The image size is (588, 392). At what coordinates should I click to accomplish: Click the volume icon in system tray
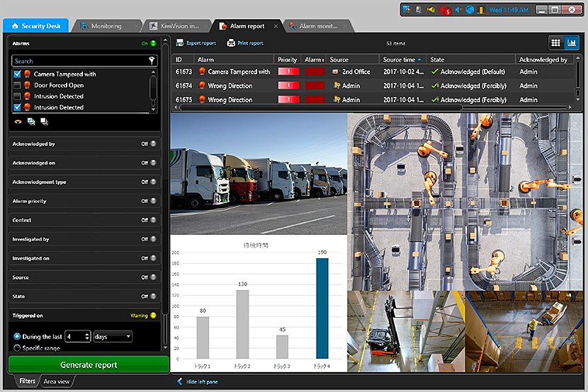click(458, 10)
